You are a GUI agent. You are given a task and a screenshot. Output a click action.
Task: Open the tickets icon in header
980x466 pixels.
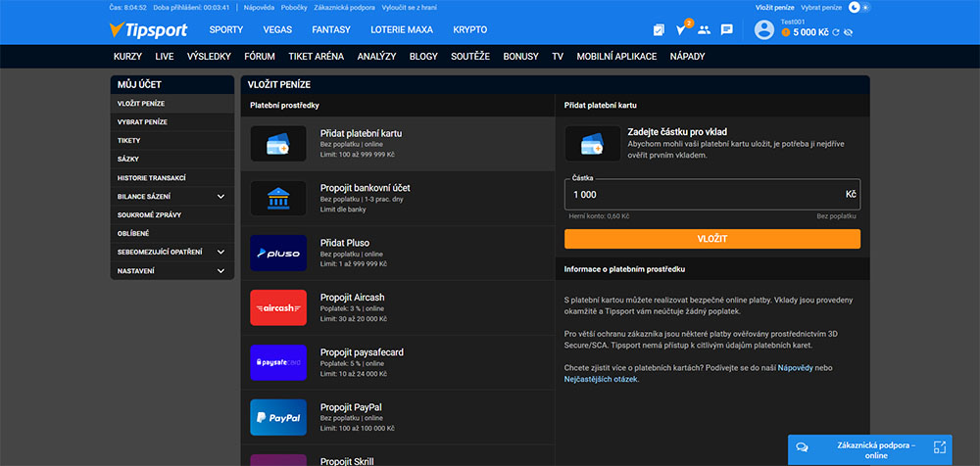(659, 29)
